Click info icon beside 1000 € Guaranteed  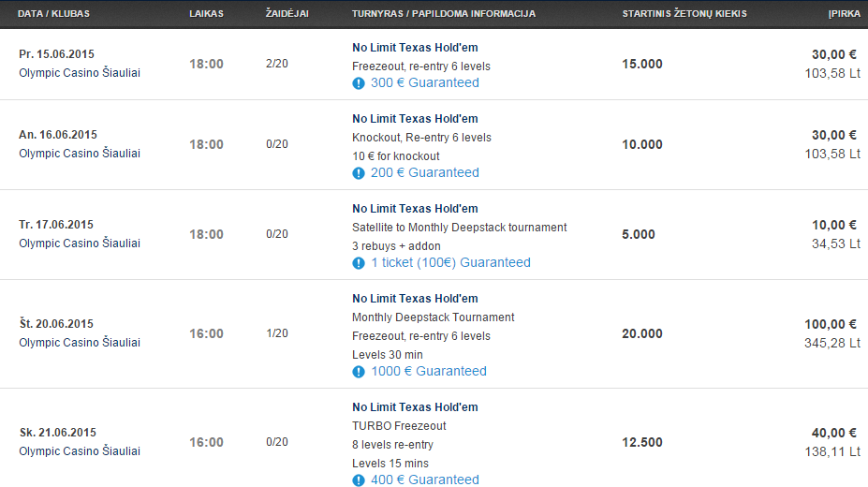[359, 372]
